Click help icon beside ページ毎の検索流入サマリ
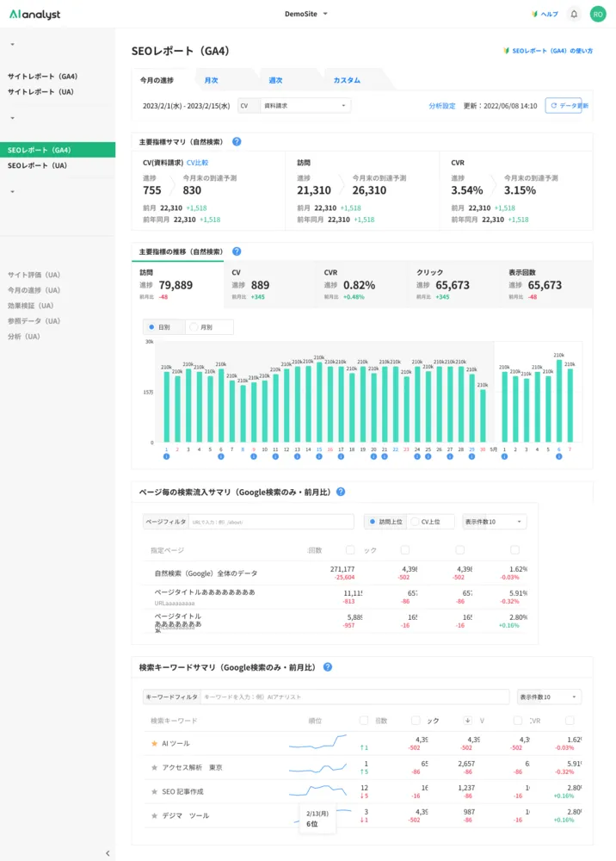 [x=341, y=492]
